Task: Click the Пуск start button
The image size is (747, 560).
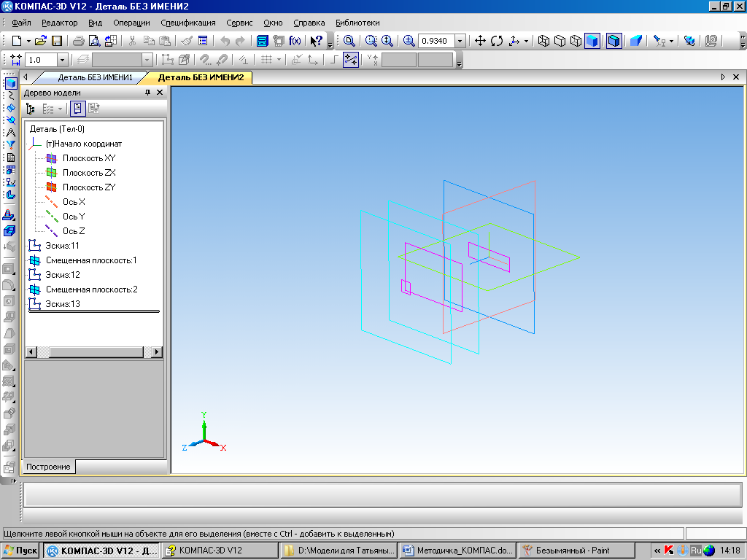Action: pyautogui.click(x=21, y=551)
